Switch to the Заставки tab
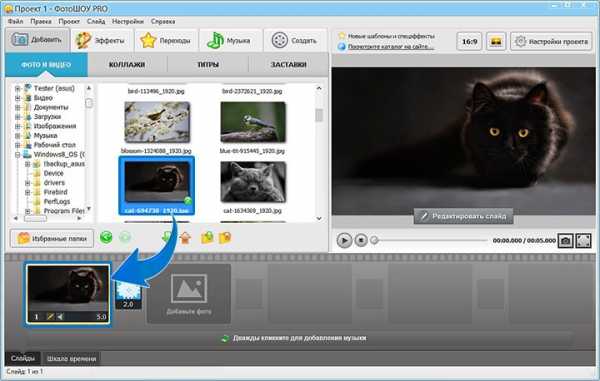The image size is (600, 381). pyautogui.click(x=289, y=65)
